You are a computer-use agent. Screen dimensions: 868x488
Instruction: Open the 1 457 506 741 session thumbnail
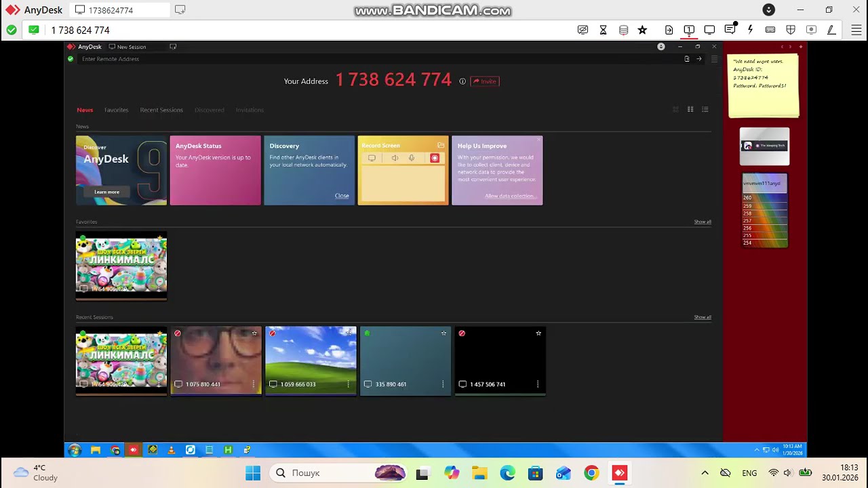[500, 361]
